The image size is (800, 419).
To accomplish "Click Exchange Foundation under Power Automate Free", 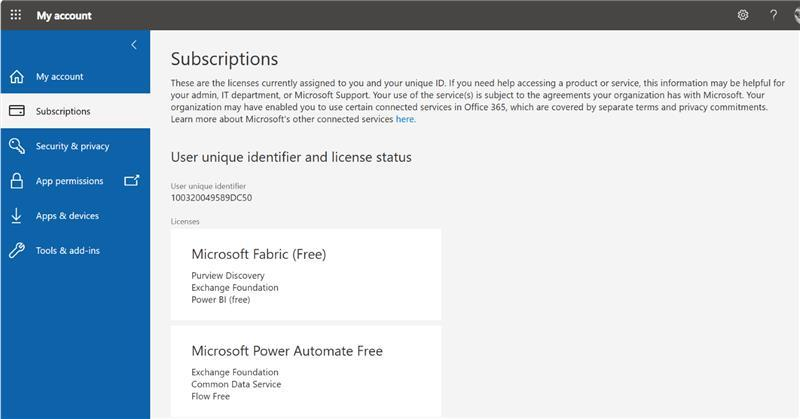I will [x=235, y=372].
